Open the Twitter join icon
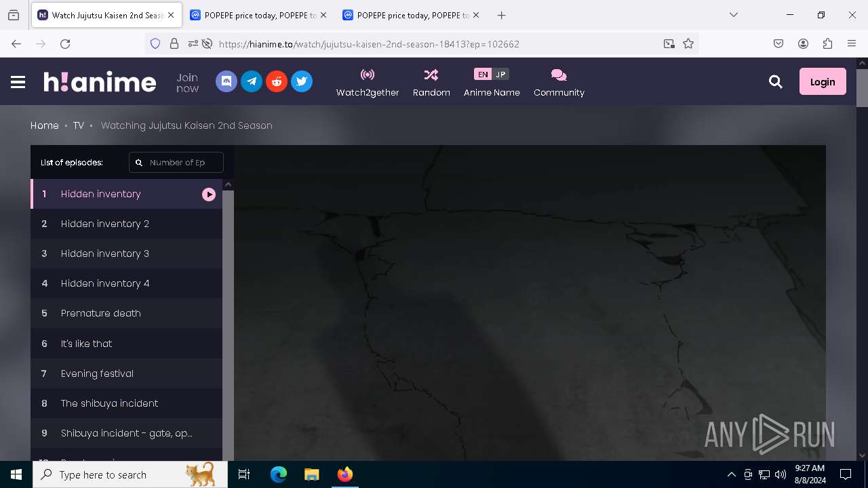Viewport: 868px width, 488px height. (x=302, y=81)
